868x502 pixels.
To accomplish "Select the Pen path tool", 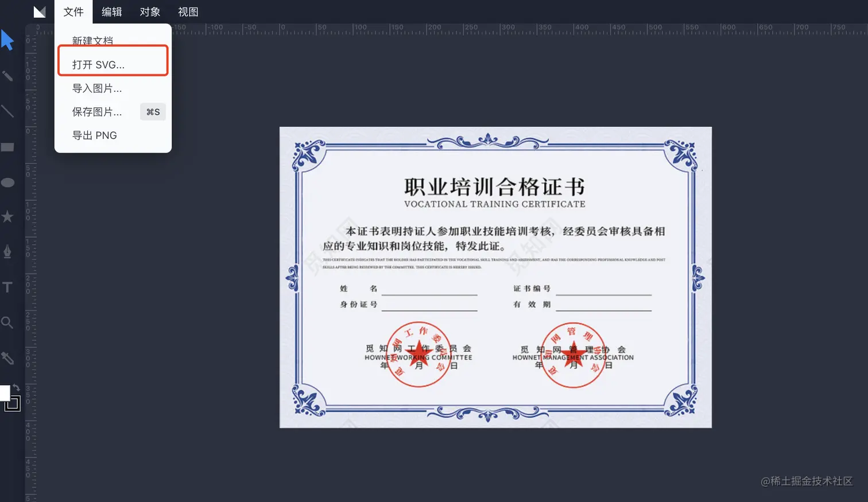I will pos(7,252).
